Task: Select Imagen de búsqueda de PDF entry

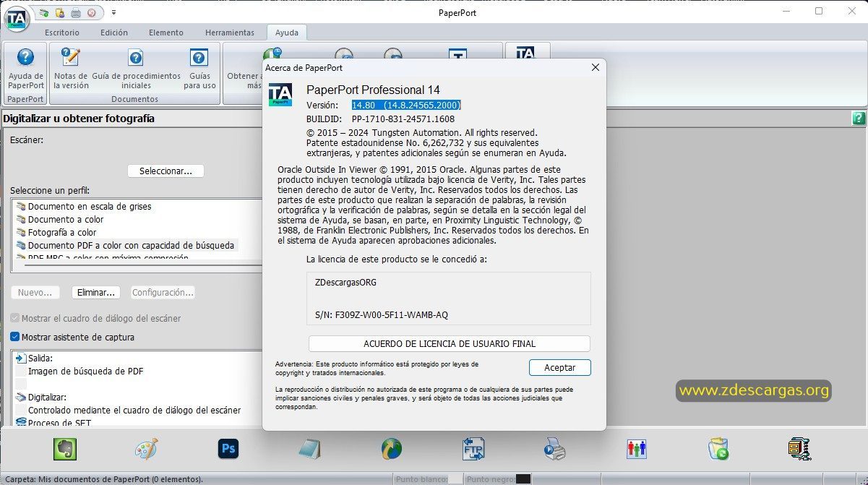Action: [85, 371]
